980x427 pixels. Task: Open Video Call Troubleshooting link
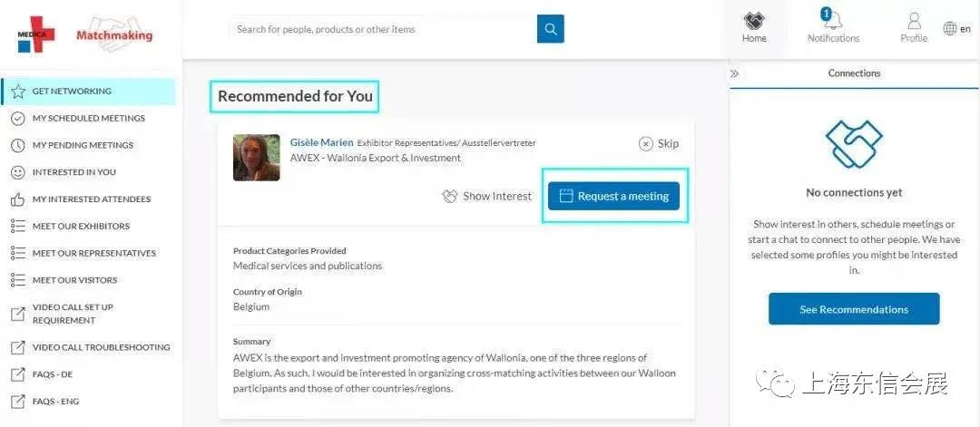[x=101, y=347]
